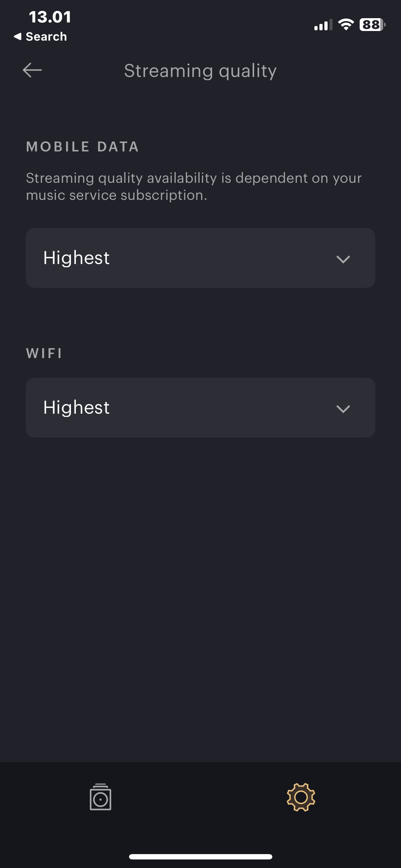Viewport: 401px width, 868px height.
Task: Tap the home indicator bar
Action: 200,857
